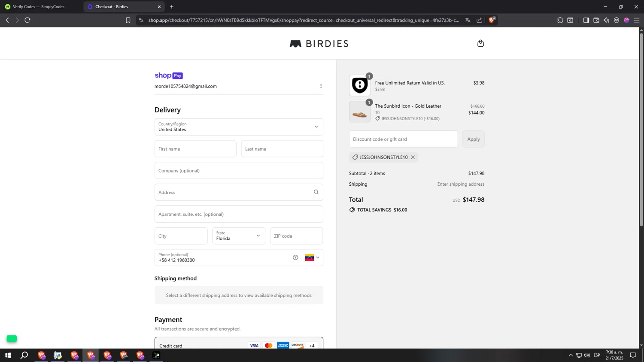Image resolution: width=644 pixels, height=362 pixels.
Task: Click the Shop Pay logo
Action: pyautogui.click(x=169, y=75)
